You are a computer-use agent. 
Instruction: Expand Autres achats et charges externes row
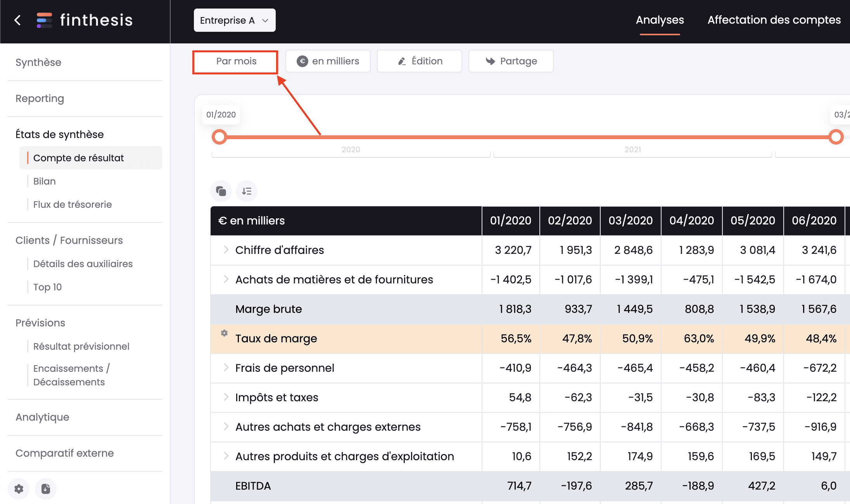[x=226, y=426]
